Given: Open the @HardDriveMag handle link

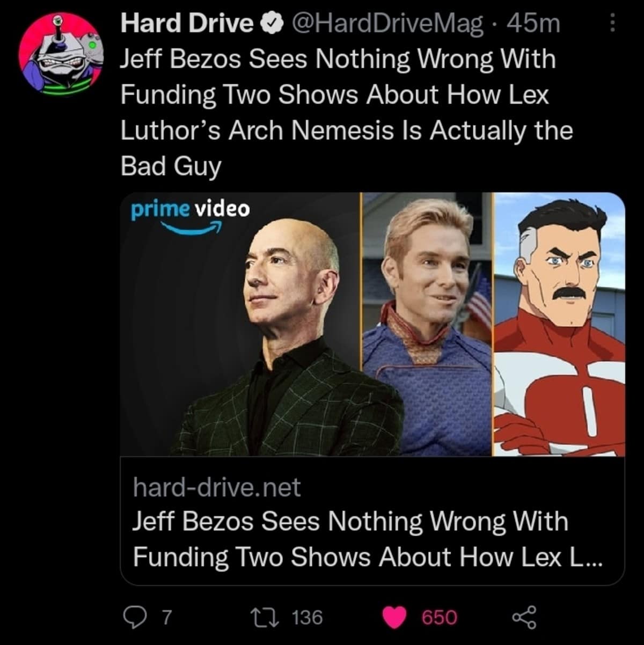Looking at the screenshot, I should click(386, 24).
